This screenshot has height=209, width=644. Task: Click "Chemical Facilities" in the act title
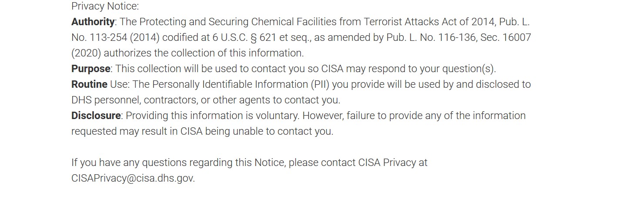(x=294, y=22)
